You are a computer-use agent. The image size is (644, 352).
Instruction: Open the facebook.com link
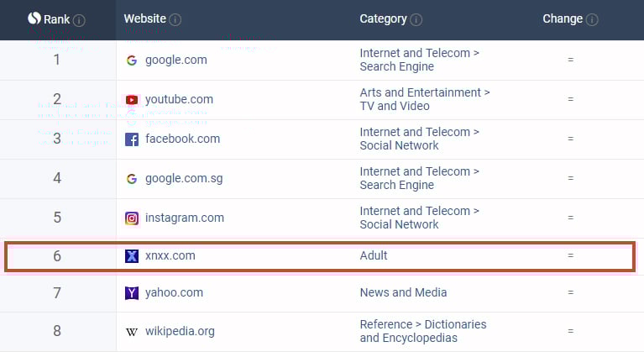pyautogui.click(x=182, y=139)
